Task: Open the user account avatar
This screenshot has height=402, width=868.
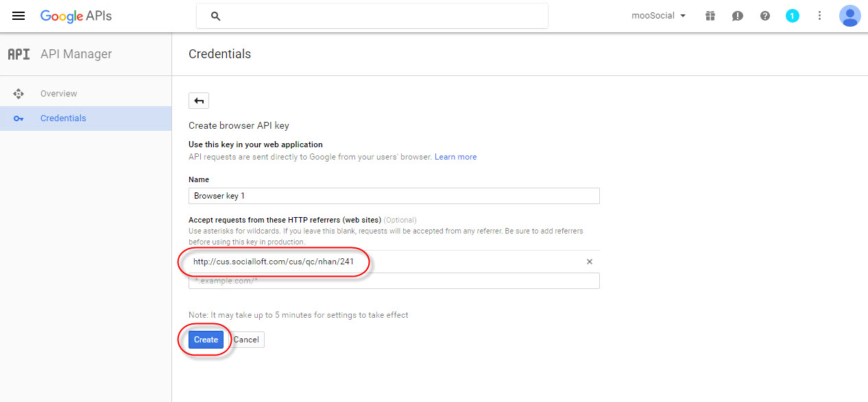Action: [x=849, y=15]
